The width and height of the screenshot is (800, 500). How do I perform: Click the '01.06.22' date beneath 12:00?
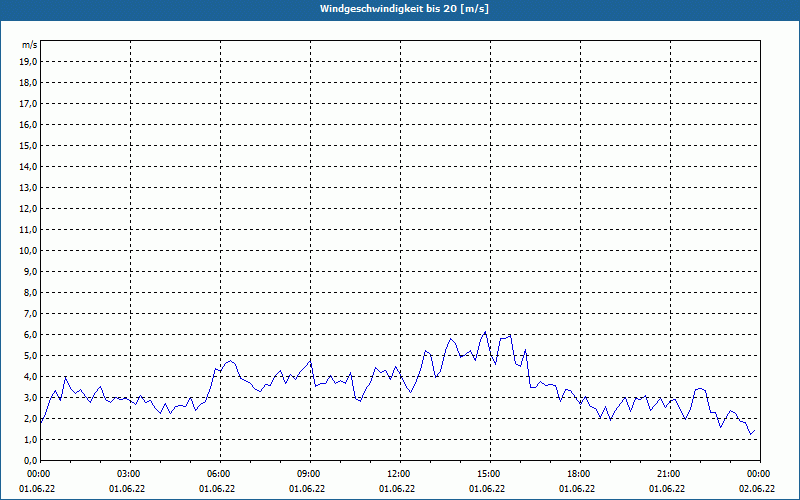click(x=396, y=489)
